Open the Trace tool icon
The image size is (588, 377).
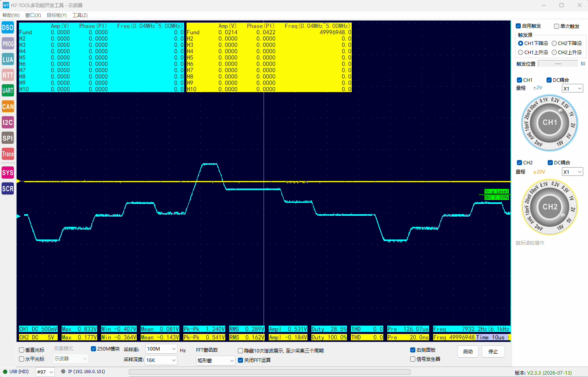point(8,154)
